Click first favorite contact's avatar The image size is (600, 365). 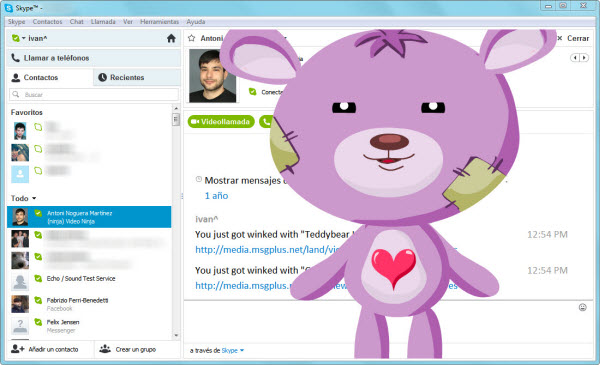(20, 131)
